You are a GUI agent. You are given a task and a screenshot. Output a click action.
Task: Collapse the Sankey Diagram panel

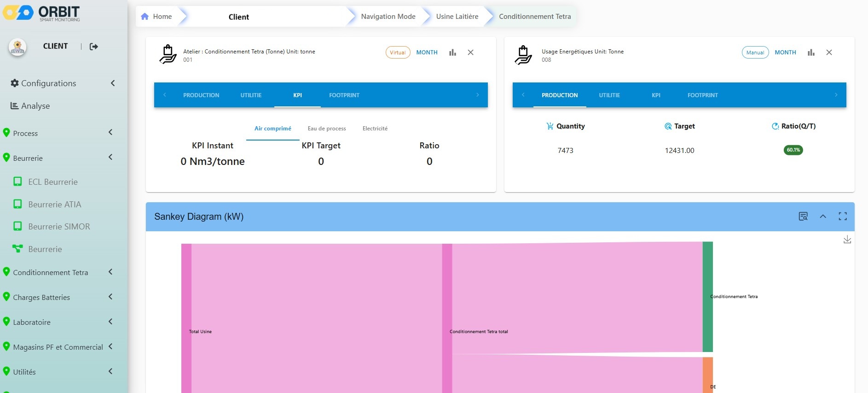tap(823, 217)
